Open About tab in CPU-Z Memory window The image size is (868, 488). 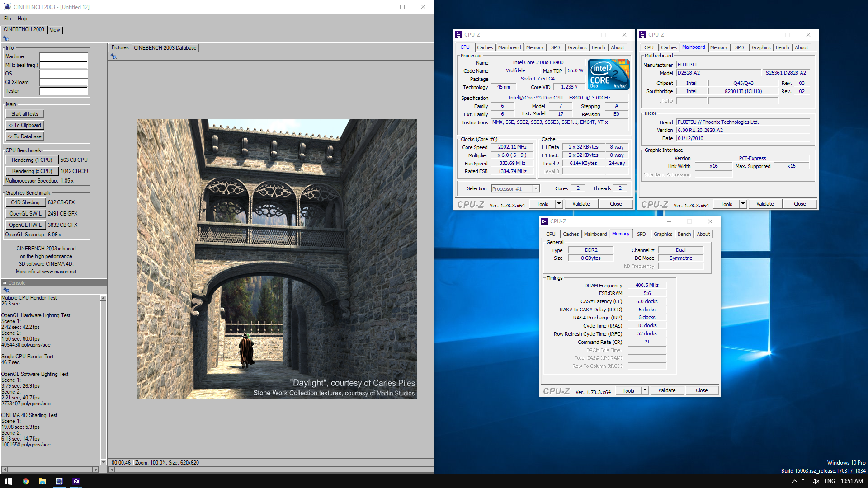tap(703, 234)
